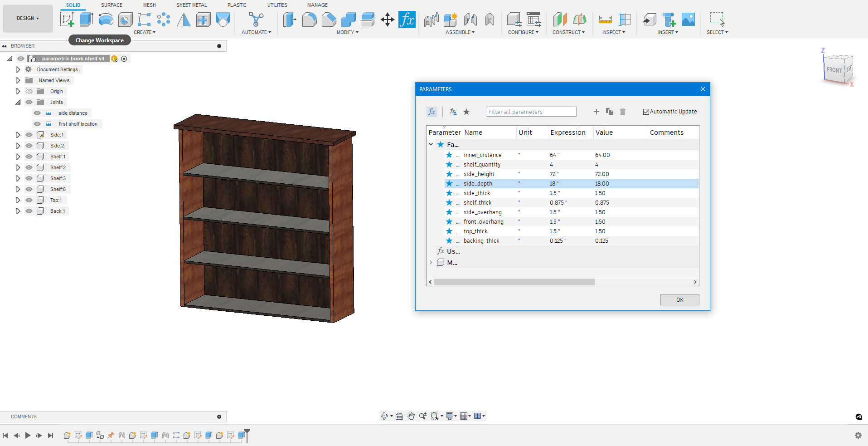
Task: Collapse the Joints folder
Action: 18,102
